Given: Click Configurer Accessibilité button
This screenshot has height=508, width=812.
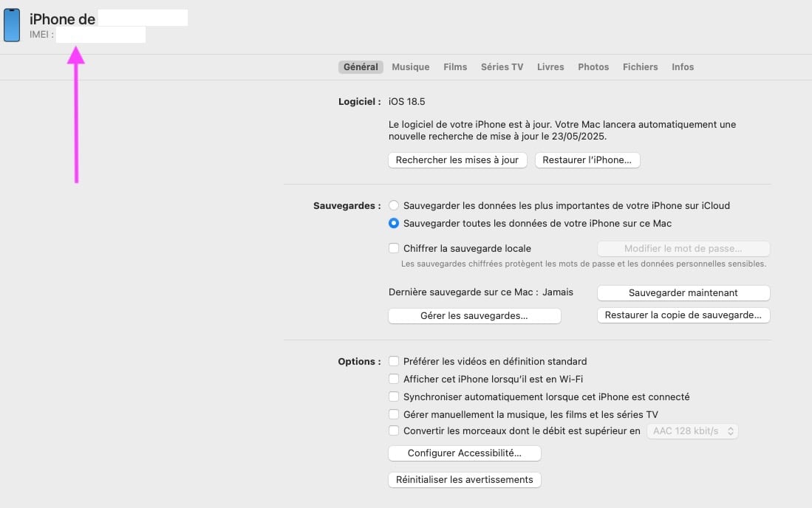Looking at the screenshot, I should [x=465, y=453].
